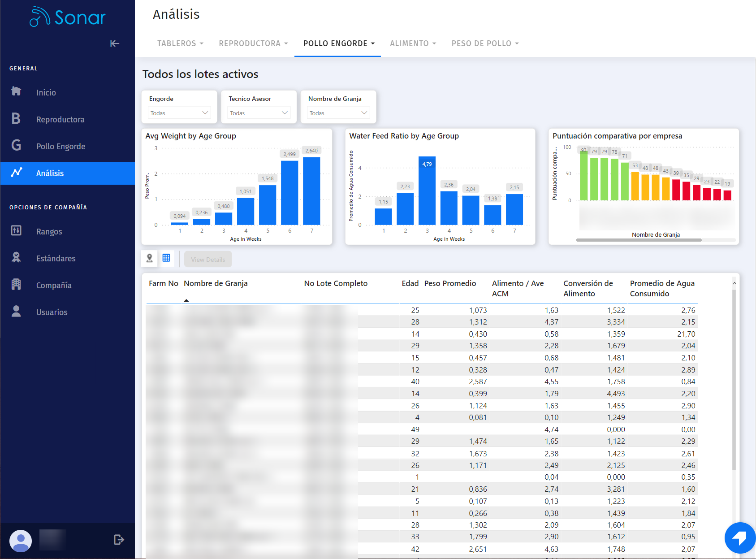This screenshot has height=559, width=756.
Task: Expand the POLLO ENGORDE tab menu
Action: tap(339, 43)
